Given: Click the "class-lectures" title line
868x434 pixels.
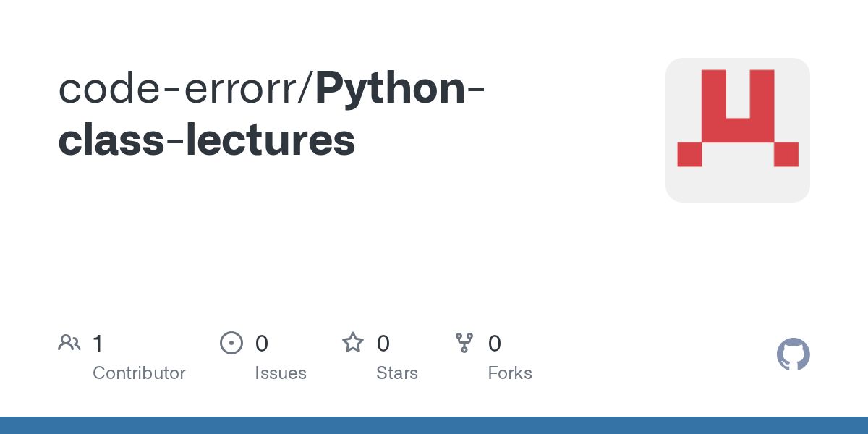Looking at the screenshot, I should pos(207,140).
